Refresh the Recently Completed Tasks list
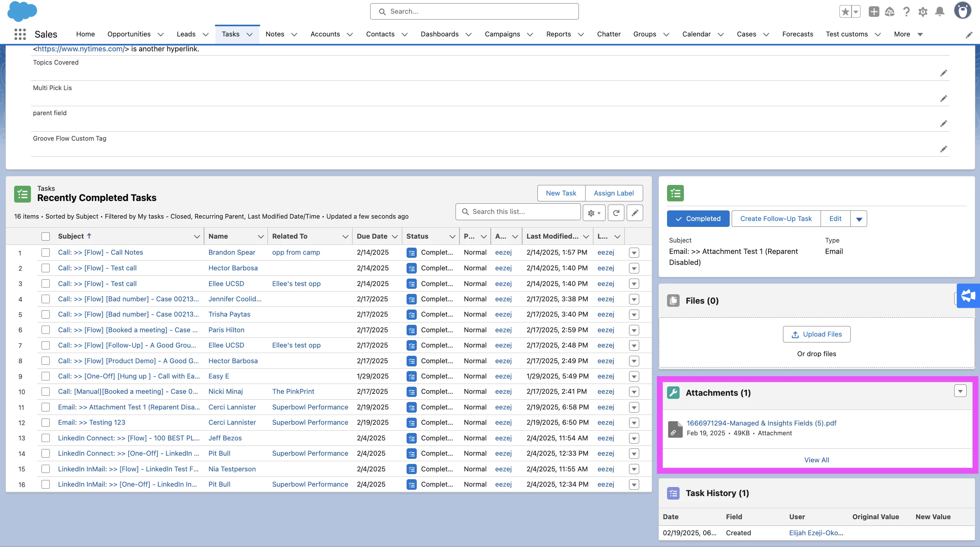Viewport: 980px width, 547px height. point(616,213)
